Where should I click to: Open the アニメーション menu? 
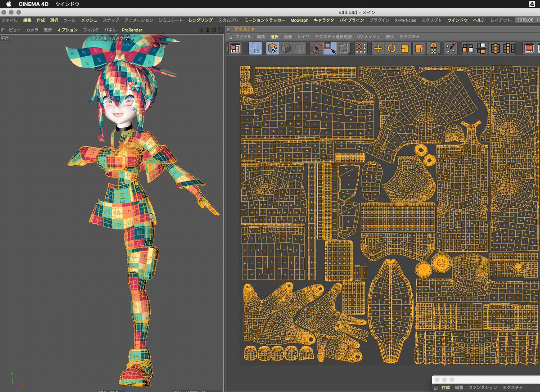tap(139, 20)
